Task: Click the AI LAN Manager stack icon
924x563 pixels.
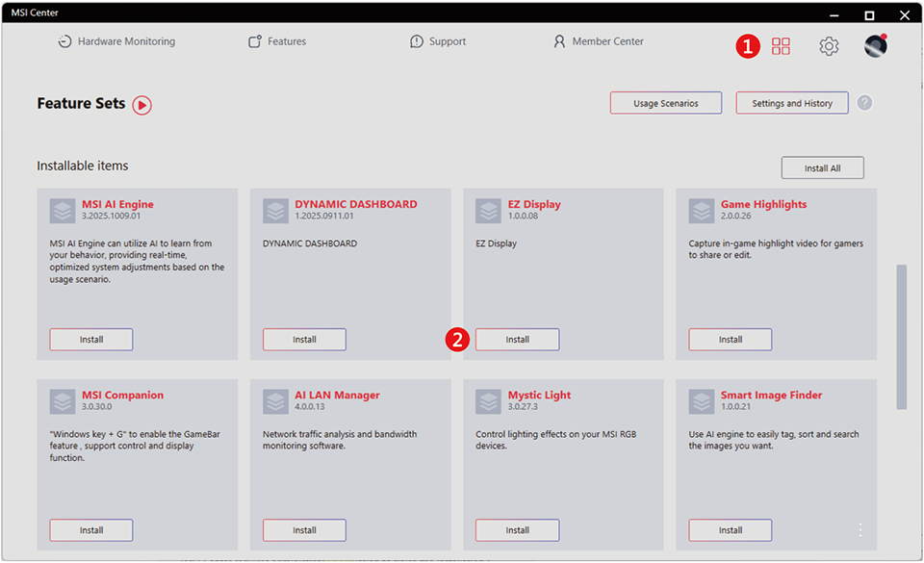Action: click(x=276, y=401)
